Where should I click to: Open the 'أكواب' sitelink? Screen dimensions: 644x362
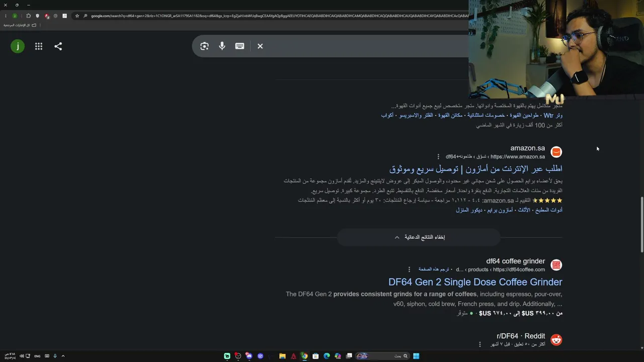click(387, 116)
